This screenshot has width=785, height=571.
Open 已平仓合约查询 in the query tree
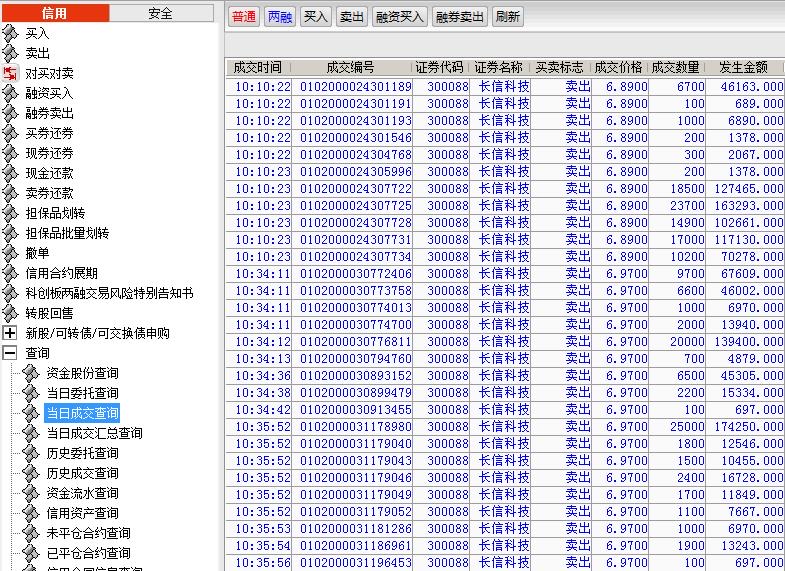point(89,553)
